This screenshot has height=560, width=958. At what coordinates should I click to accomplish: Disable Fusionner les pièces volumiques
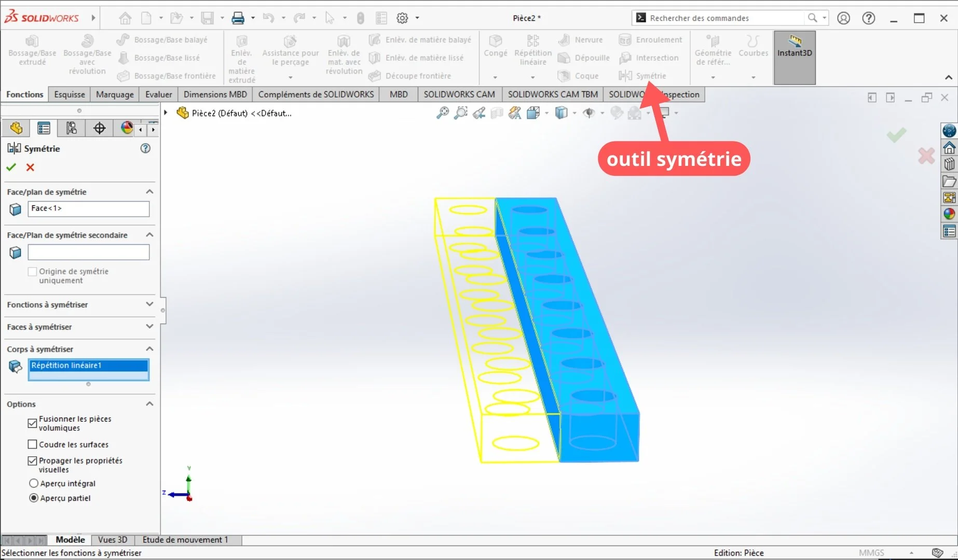[33, 423]
